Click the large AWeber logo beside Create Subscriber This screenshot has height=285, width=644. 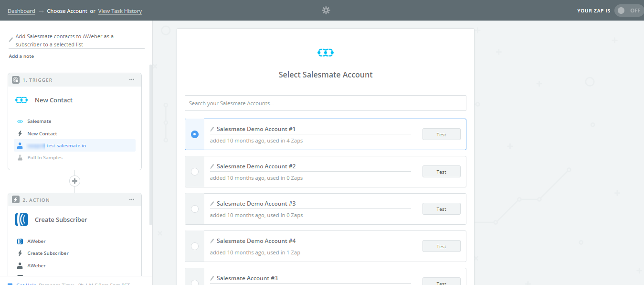21,219
